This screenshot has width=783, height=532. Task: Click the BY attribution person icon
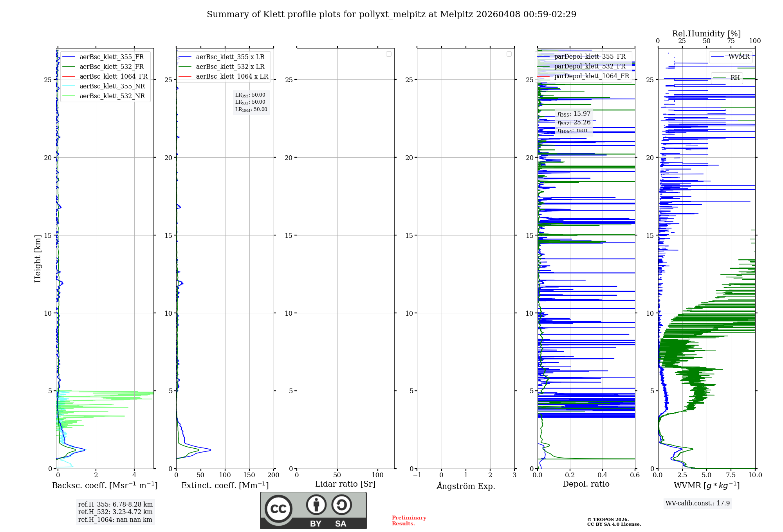(316, 505)
